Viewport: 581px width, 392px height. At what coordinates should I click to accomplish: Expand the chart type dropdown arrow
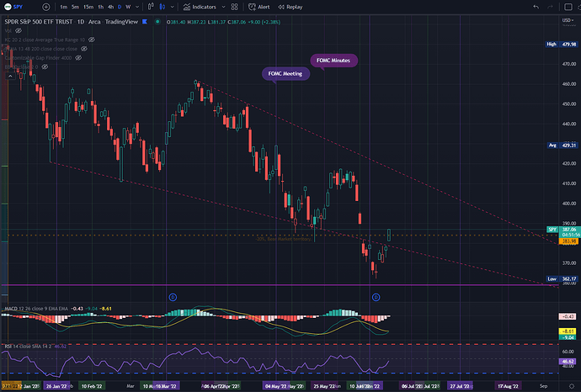point(173,7)
